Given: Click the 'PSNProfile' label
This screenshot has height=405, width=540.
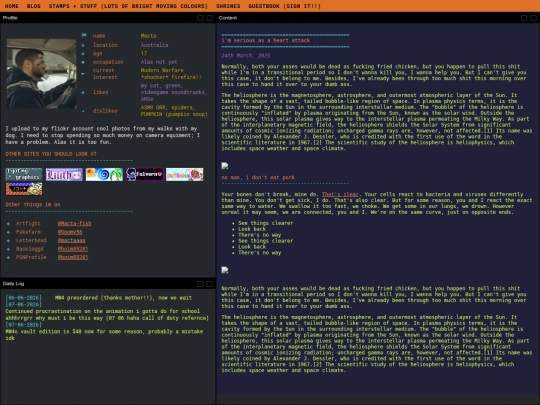Looking at the screenshot, I should point(31,257).
